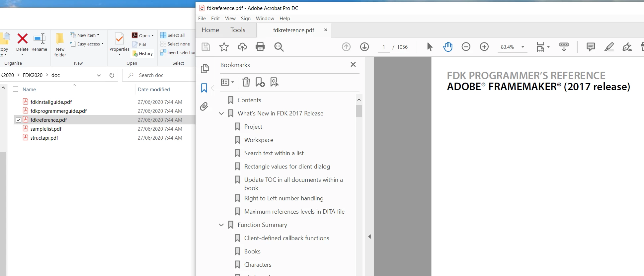Viewport: 644px width, 276px height.
Task: Click the page number input field
Action: (384, 47)
